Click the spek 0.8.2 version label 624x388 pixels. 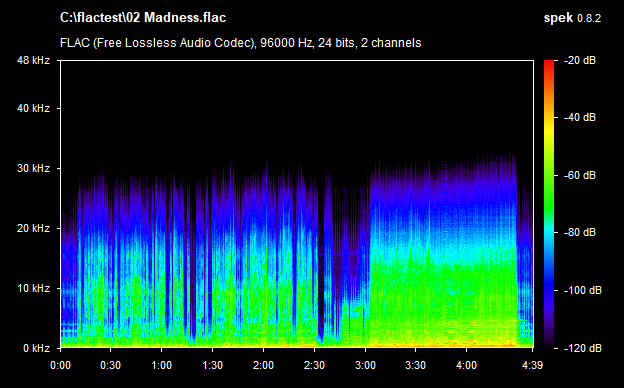coord(572,18)
